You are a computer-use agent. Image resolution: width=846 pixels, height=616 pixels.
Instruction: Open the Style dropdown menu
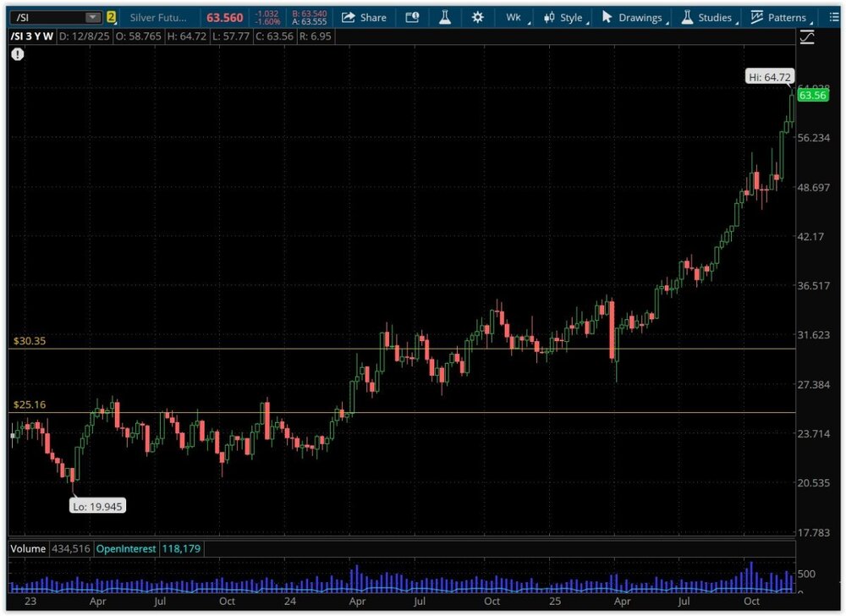click(x=564, y=18)
